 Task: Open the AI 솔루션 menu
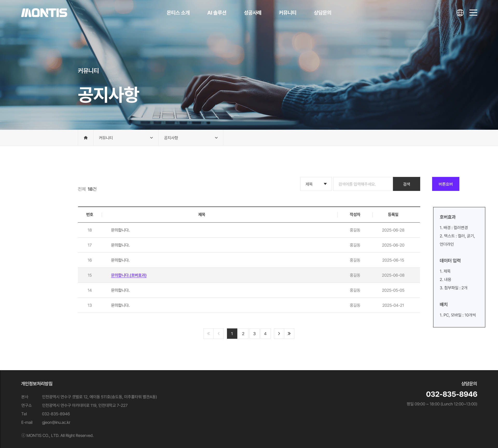(x=217, y=13)
